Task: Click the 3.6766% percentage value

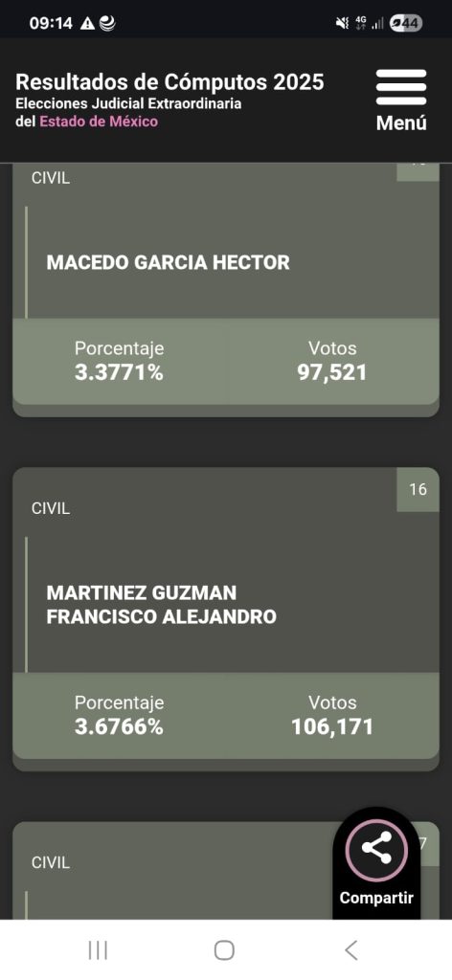Action: pyautogui.click(x=119, y=727)
